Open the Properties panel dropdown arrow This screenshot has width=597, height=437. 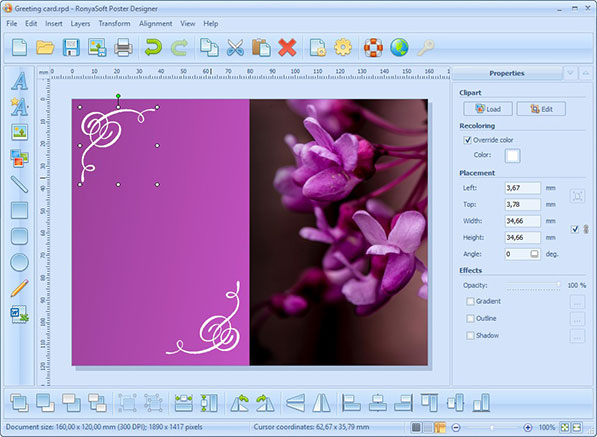570,73
